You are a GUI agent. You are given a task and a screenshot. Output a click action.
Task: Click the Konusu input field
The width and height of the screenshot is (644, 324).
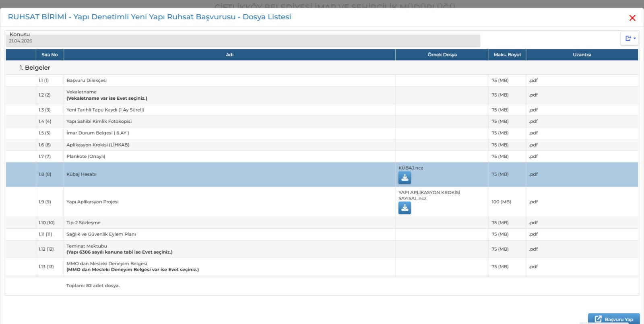243,41
